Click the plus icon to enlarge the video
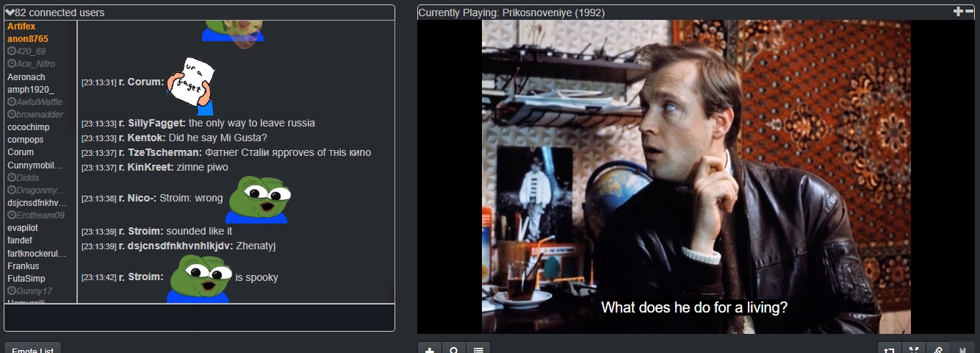Viewport: 980px width, 353px height. point(957,11)
